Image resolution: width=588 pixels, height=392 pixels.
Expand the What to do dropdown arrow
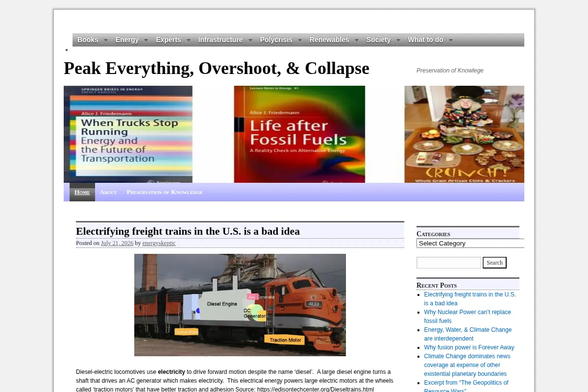click(x=450, y=40)
